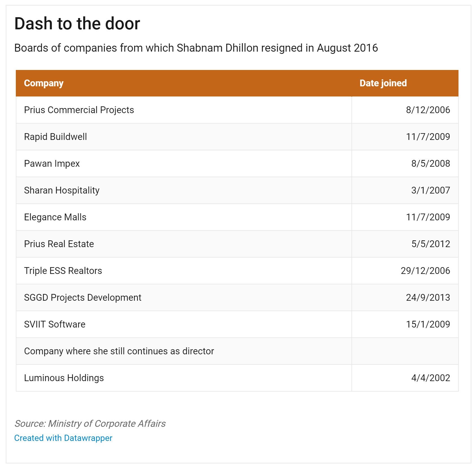476x468 pixels.
Task: Select the Sharan Hospitality company cell
Action: 62,190
